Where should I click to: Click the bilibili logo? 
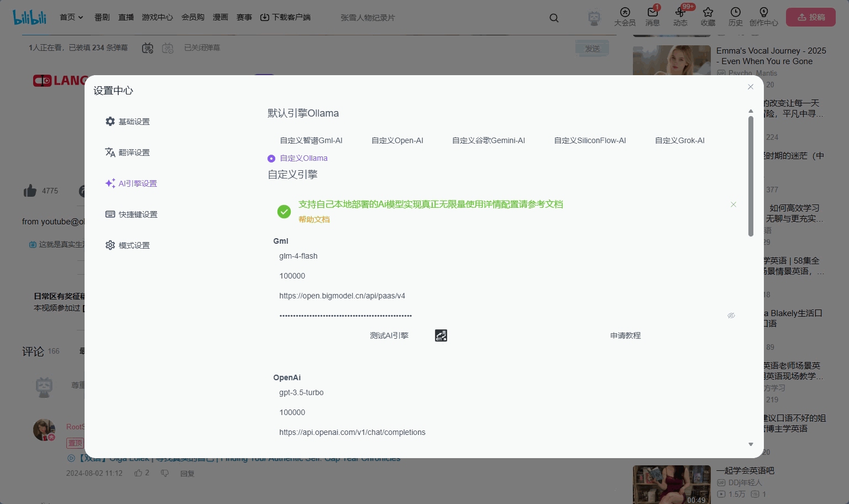pos(30,17)
